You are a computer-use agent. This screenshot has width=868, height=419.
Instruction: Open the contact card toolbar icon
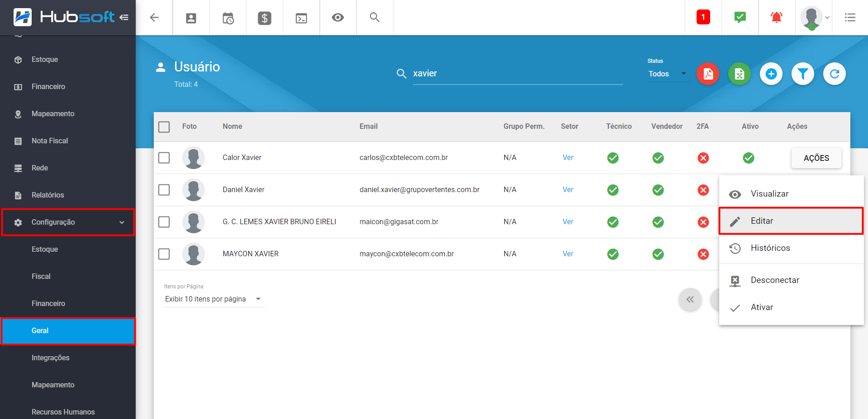click(191, 18)
